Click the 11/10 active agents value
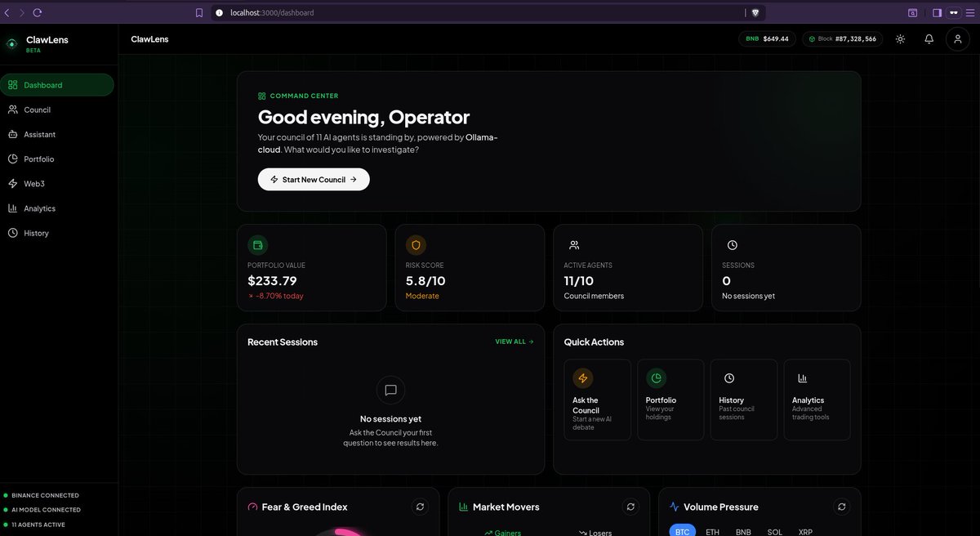 click(579, 281)
